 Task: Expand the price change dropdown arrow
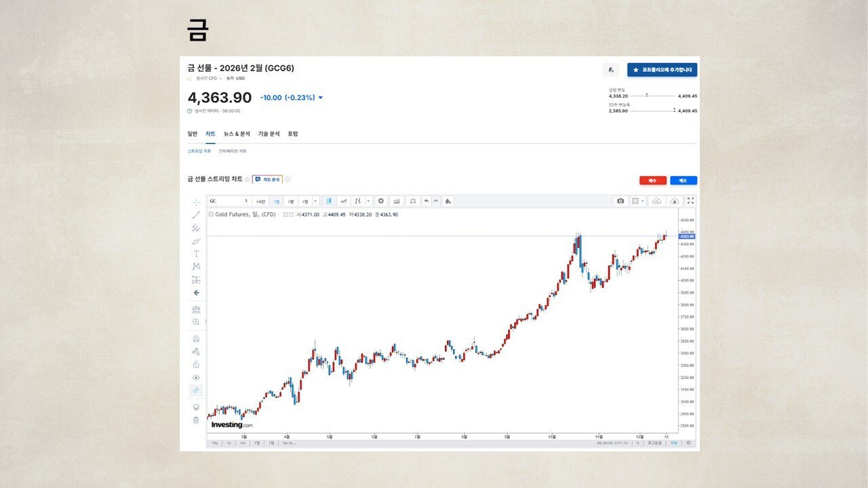point(321,98)
